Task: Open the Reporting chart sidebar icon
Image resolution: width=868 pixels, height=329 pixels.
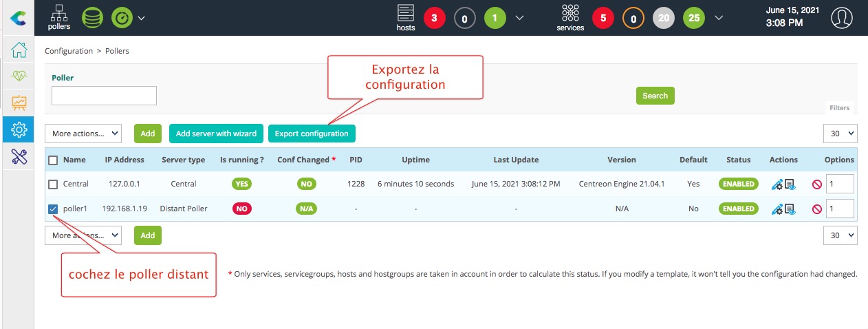Action: point(19,103)
